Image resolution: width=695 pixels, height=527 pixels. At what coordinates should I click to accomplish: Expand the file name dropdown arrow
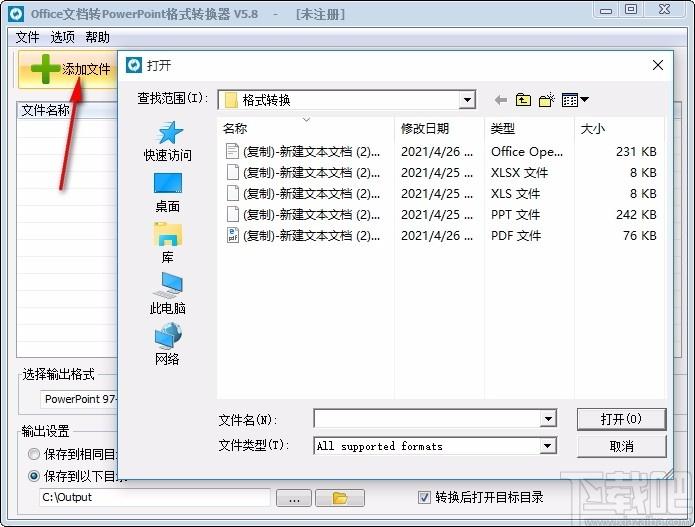[548, 419]
